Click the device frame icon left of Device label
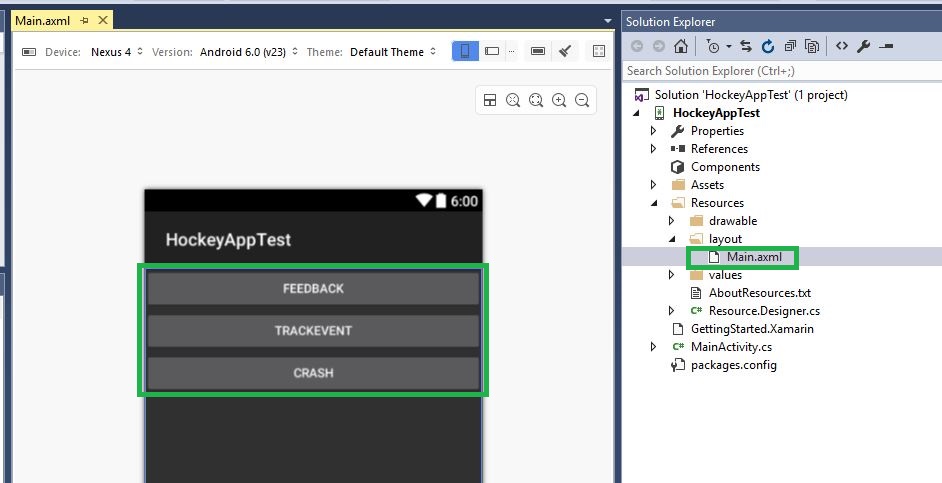The height and width of the screenshot is (483, 942). [x=29, y=52]
